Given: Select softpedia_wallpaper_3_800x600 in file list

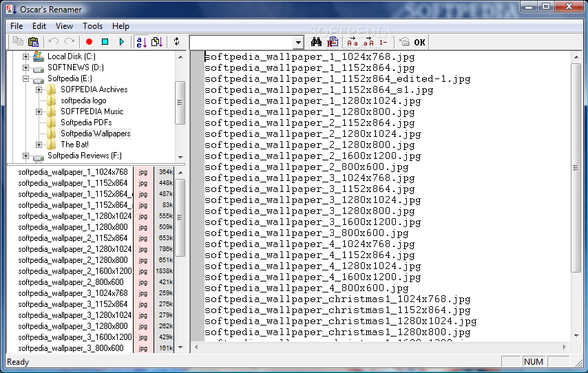Looking at the screenshot, I should [x=70, y=348].
